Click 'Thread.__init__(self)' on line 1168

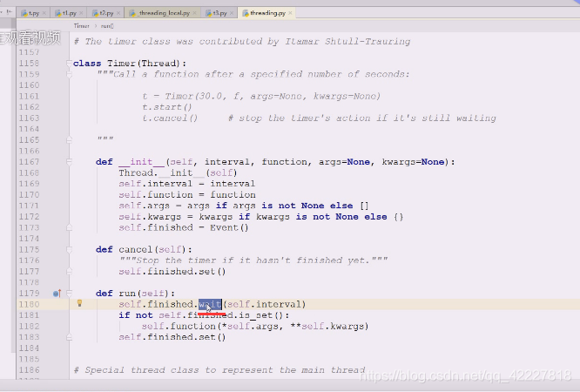tap(178, 172)
